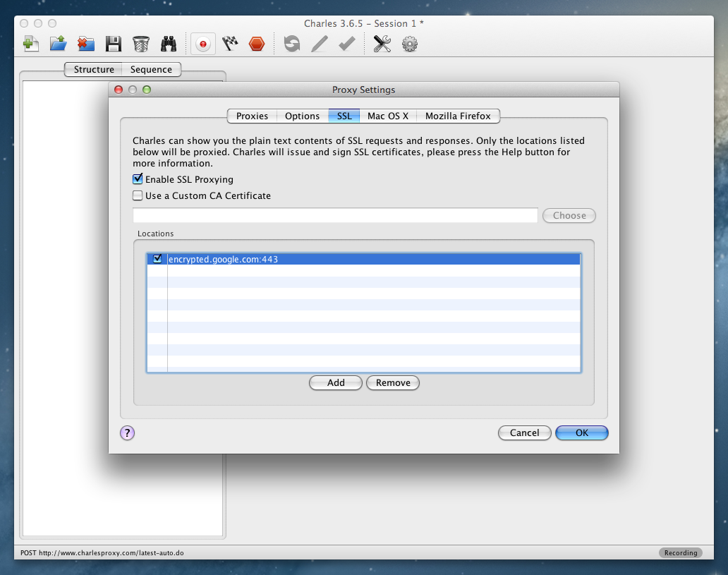Viewport: 728px width, 575px height.
Task: Save session with floppy disk icon
Action: [114, 44]
